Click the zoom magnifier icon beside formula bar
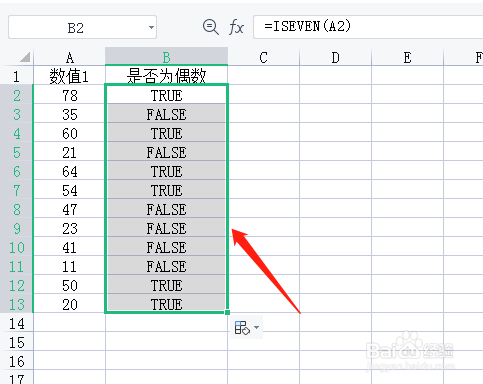 [211, 27]
